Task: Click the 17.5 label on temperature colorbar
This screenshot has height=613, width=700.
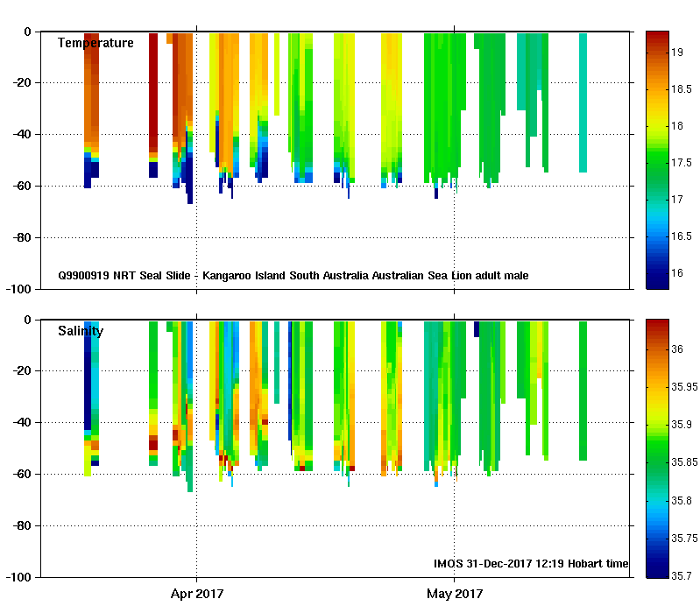Action: point(682,163)
